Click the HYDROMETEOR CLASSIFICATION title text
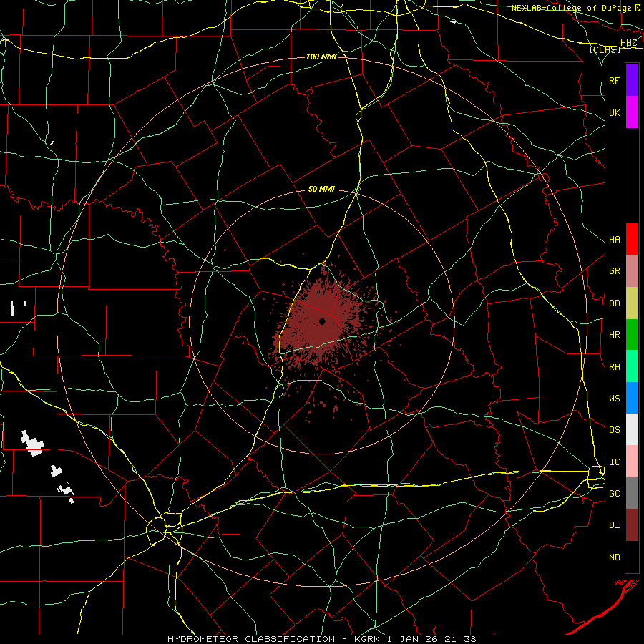The height and width of the screenshot is (644, 644). [x=251, y=639]
